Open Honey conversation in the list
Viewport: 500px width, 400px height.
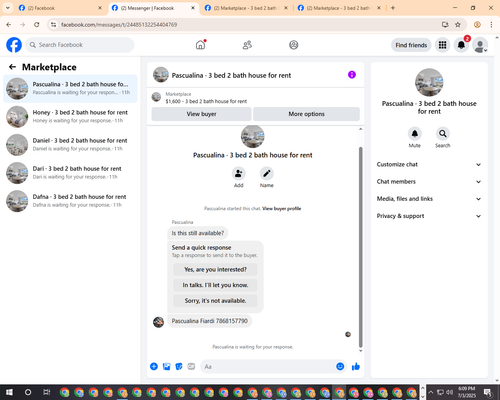click(x=70, y=117)
